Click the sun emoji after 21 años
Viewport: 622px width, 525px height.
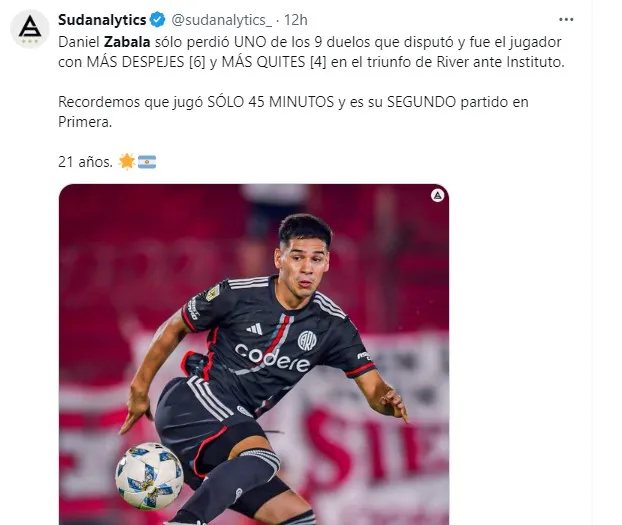point(127,162)
